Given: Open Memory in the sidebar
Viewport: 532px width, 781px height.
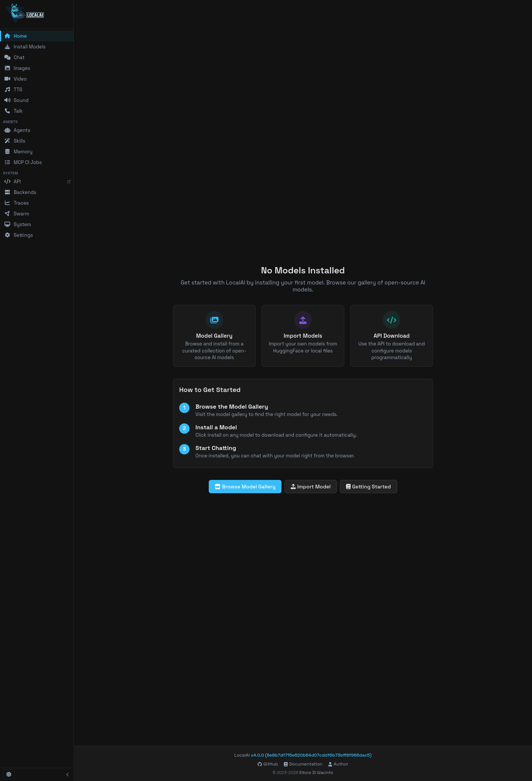Looking at the screenshot, I should [x=37, y=151].
